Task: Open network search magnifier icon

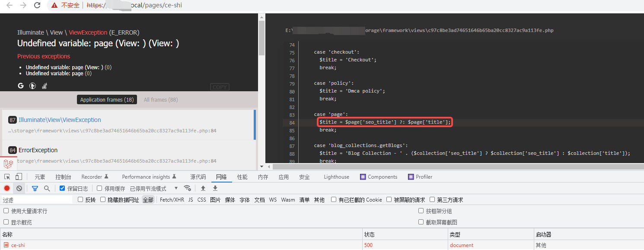Action: pos(47,189)
